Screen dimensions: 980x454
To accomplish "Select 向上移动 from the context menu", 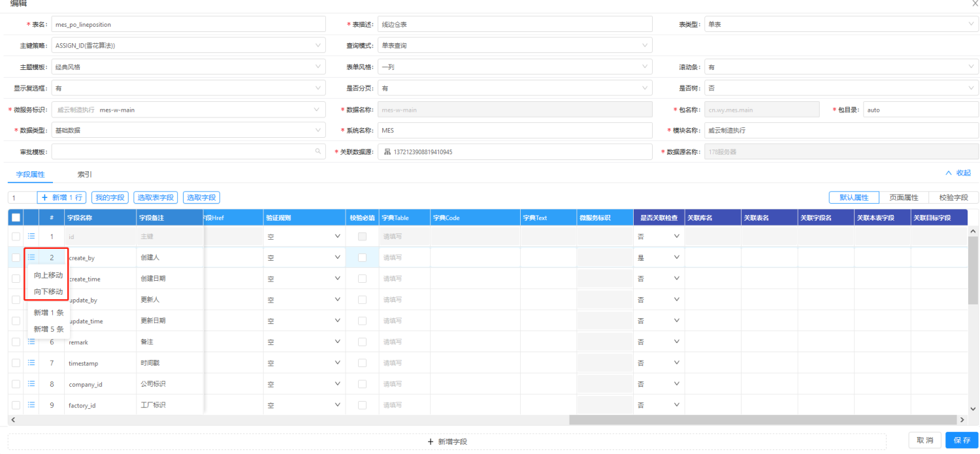I will coord(48,275).
